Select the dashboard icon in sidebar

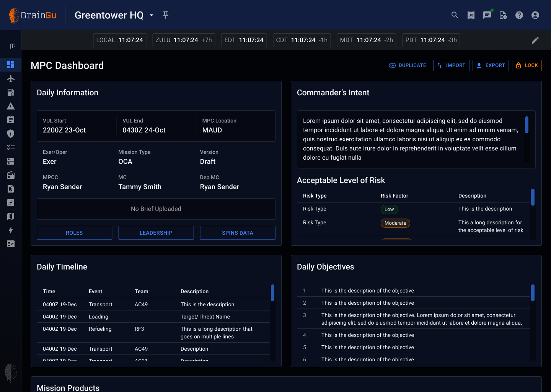(11, 65)
